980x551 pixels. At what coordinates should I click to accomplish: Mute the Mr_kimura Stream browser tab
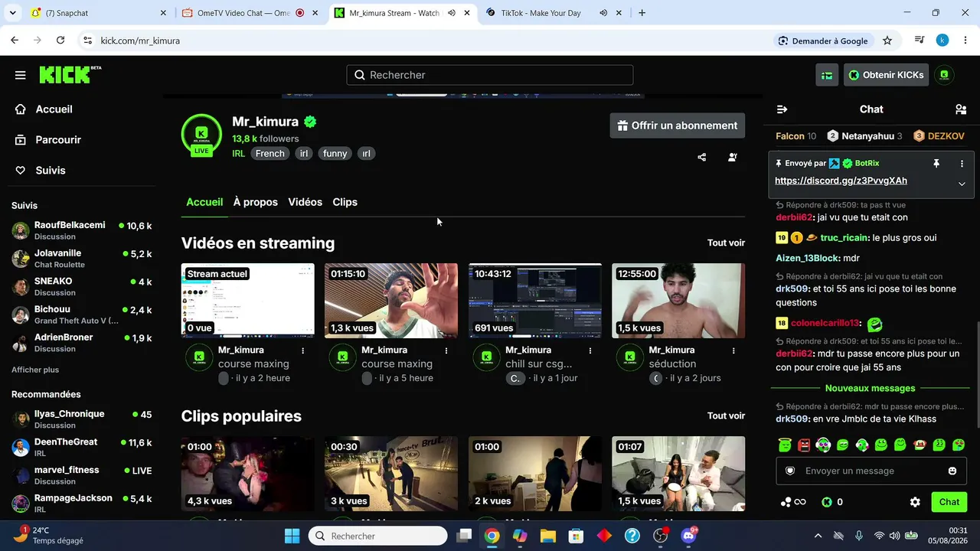(x=452, y=13)
